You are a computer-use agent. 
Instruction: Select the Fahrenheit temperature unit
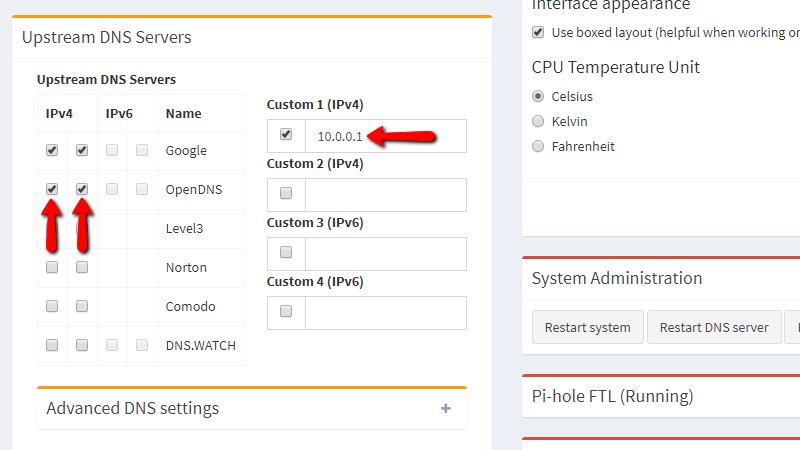coord(538,146)
